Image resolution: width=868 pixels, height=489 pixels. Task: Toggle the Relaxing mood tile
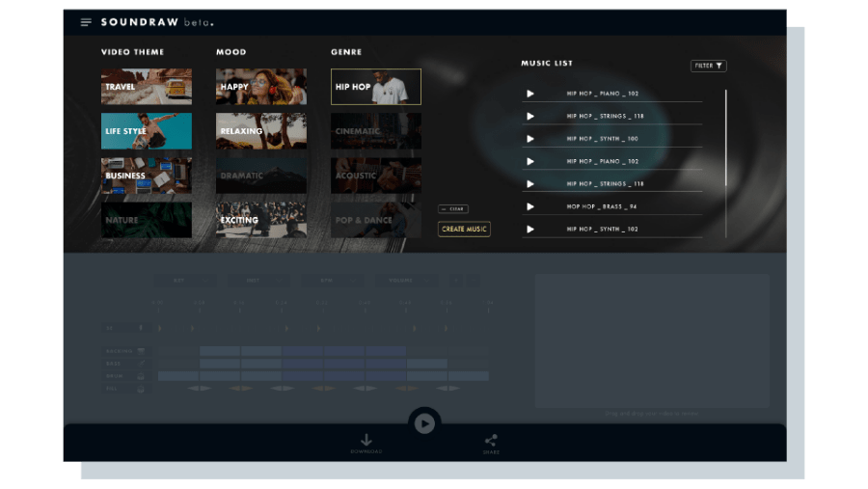(x=260, y=131)
